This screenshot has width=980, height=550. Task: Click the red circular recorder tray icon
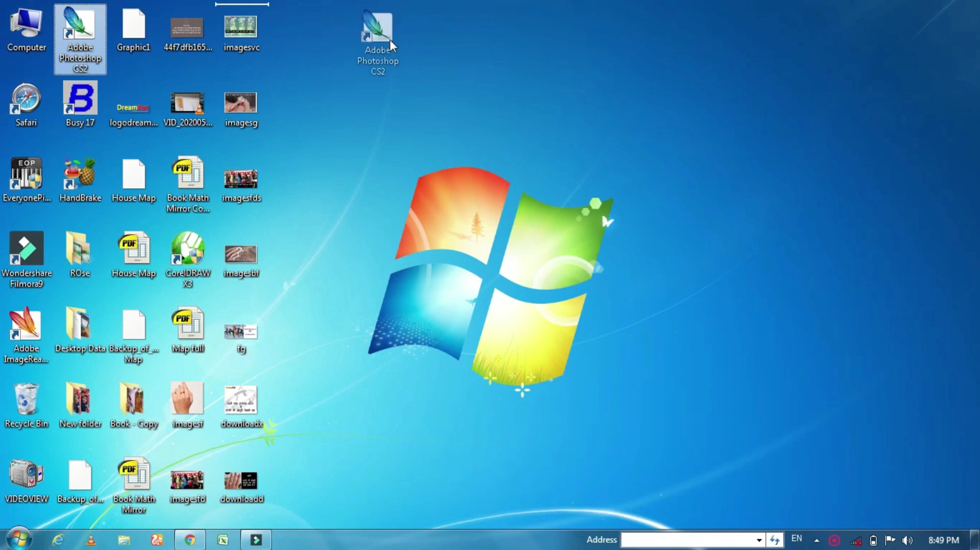pos(834,540)
